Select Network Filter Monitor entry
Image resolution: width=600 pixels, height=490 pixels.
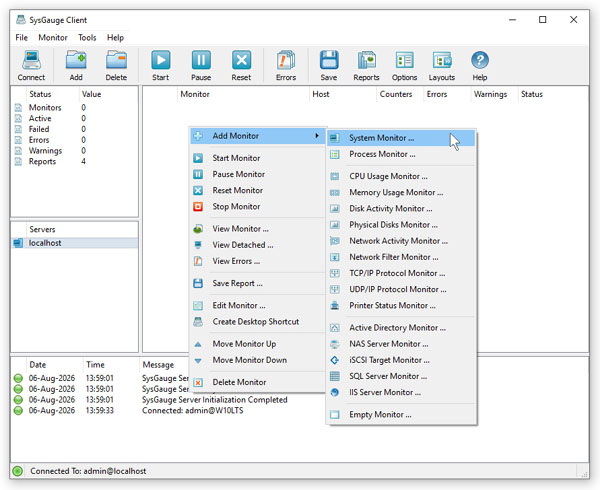(401, 257)
